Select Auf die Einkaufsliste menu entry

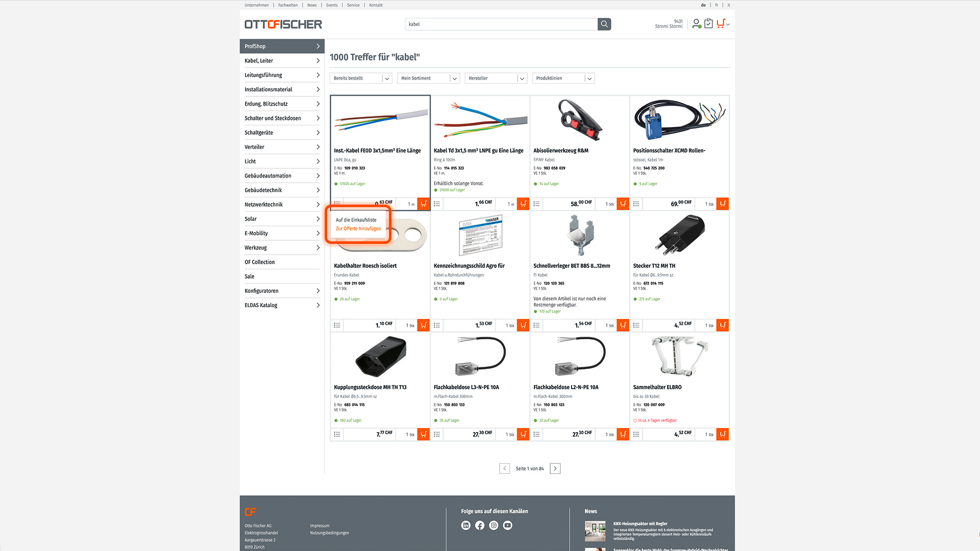(x=356, y=220)
